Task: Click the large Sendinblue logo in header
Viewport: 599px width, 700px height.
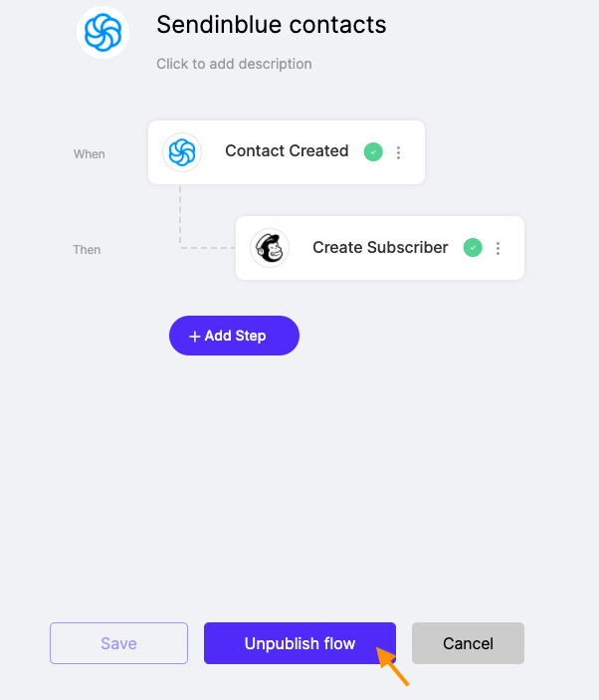Action: pyautogui.click(x=103, y=32)
